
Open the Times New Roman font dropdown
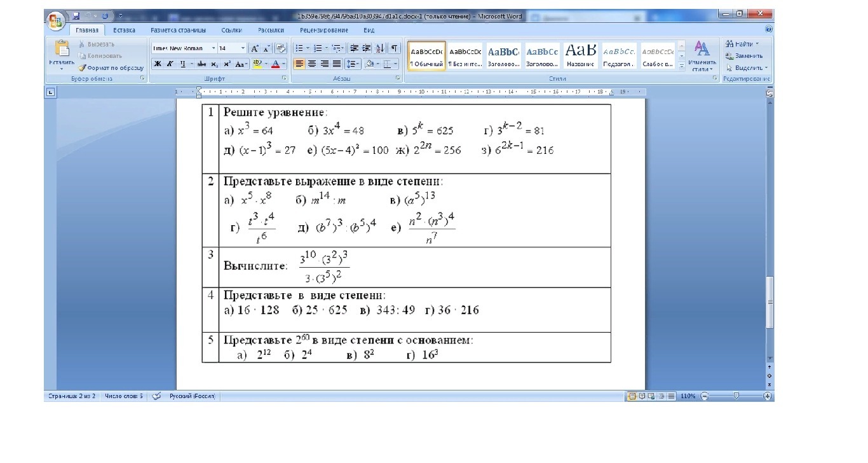pos(214,48)
